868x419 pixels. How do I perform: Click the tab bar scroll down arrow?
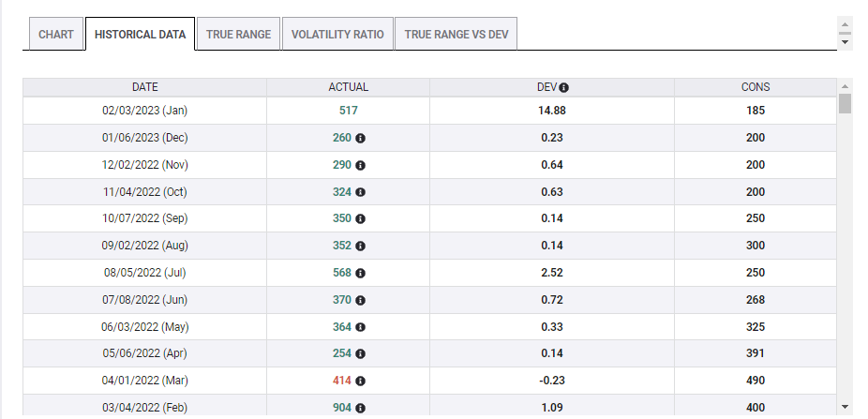846,41
